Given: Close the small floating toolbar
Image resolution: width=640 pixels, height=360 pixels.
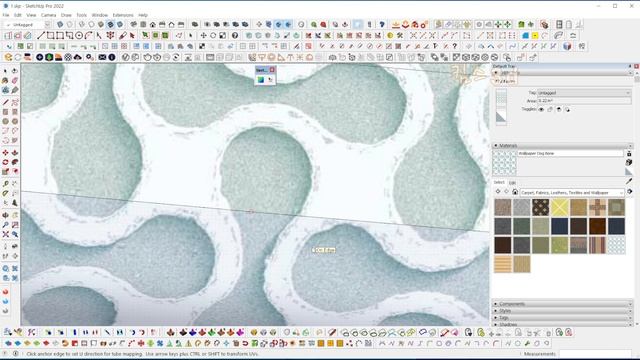Looking at the screenshot, I should [272, 70].
